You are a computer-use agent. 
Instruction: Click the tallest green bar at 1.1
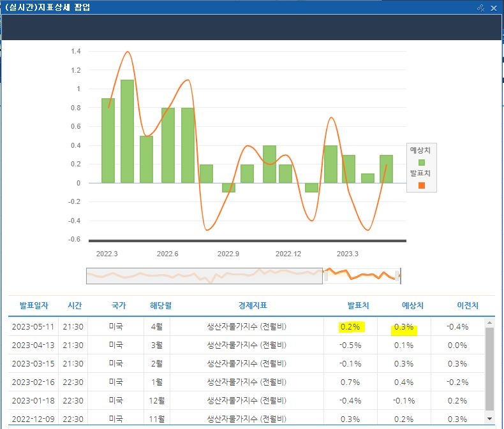click(x=128, y=131)
